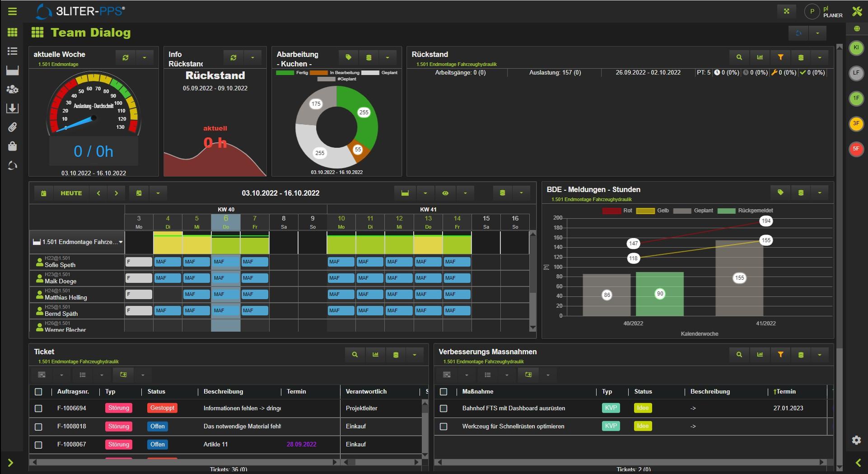Screen dimensions: 868x474
Task: Check select-all box in Verbesserungs Massnahmen table
Action: coord(443,392)
